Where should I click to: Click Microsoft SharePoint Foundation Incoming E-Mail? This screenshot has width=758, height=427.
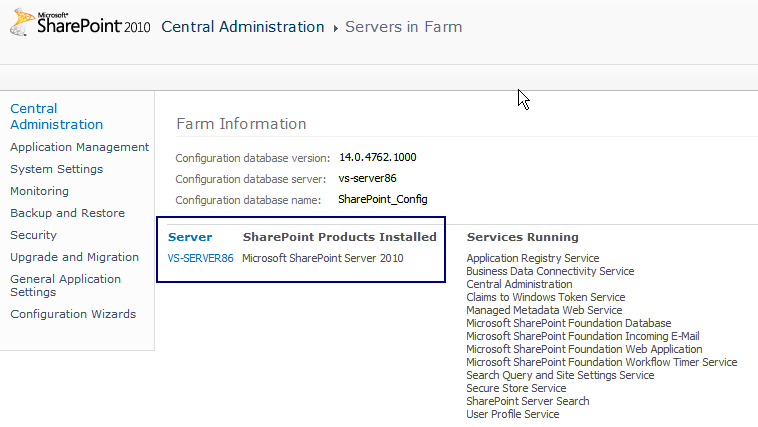tap(583, 336)
